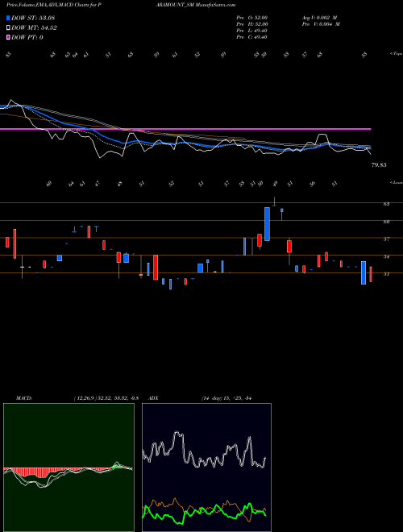Image resolution: width=403 pixels, height=532 pixels.
Task: Click the MACD (12,26,9) parameter values
Action: [x=106, y=397]
